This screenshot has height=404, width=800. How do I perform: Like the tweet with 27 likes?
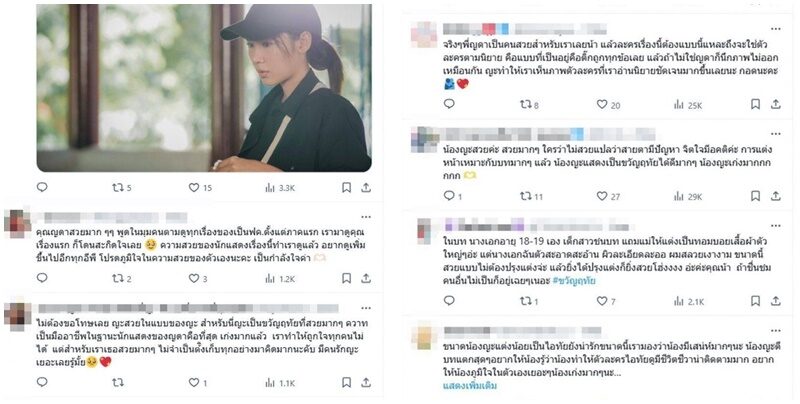608,196
